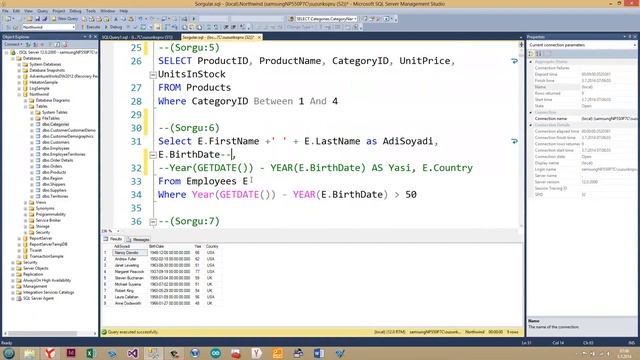Select the Replication folder
The height and width of the screenshot is (360, 640).
pos(33,274)
